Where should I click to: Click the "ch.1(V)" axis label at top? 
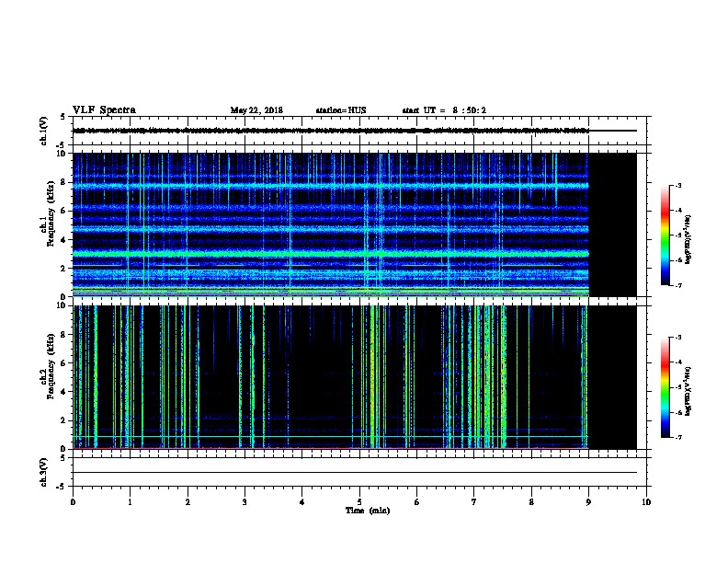[x=44, y=131]
